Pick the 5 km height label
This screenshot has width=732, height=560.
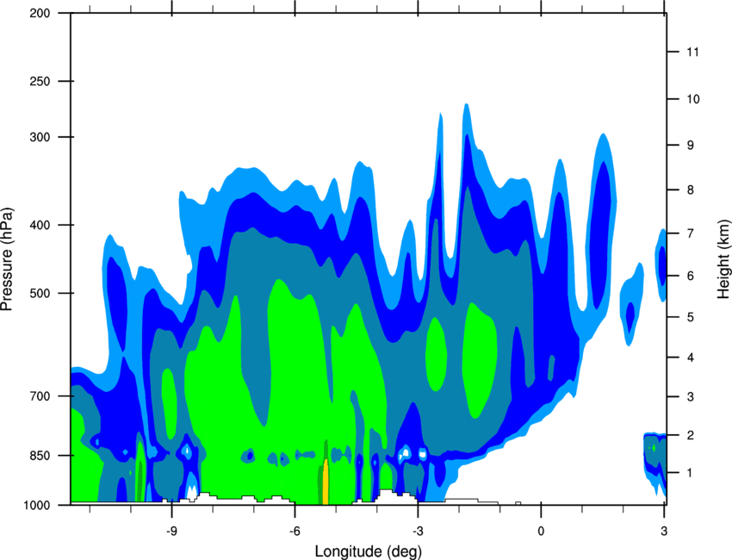click(x=691, y=317)
